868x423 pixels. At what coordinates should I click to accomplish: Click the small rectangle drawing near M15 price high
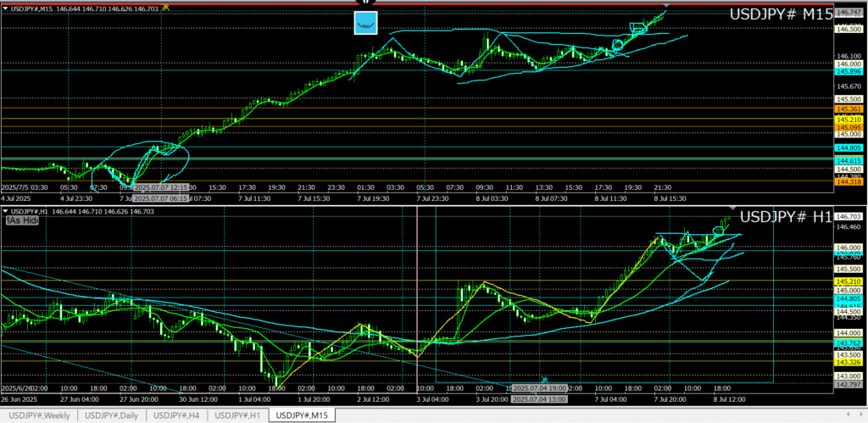(638, 28)
